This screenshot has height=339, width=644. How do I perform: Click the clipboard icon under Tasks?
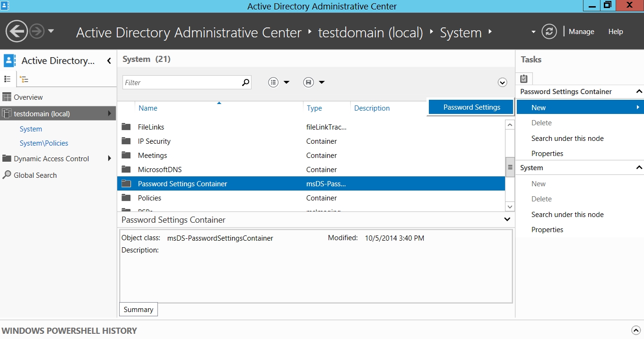click(x=524, y=79)
